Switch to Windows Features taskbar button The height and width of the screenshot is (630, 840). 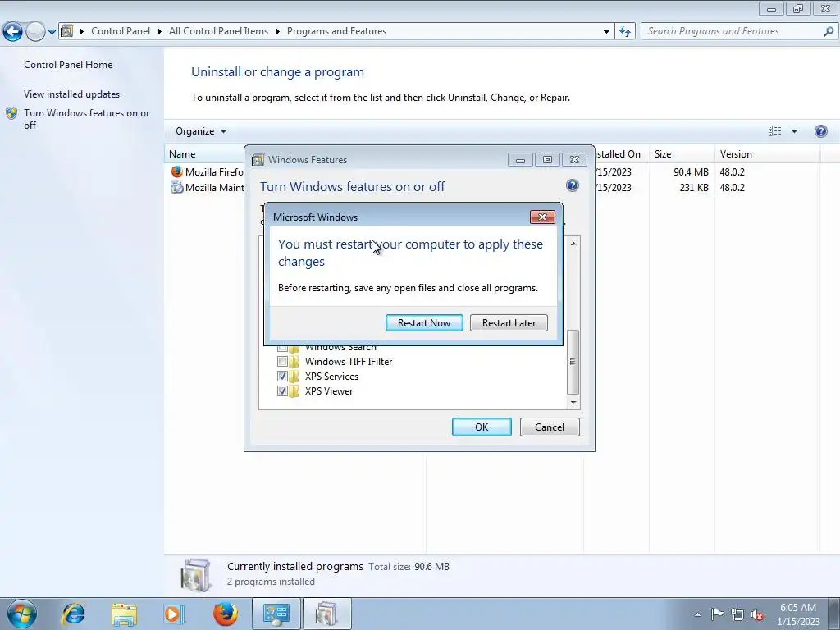pos(326,614)
